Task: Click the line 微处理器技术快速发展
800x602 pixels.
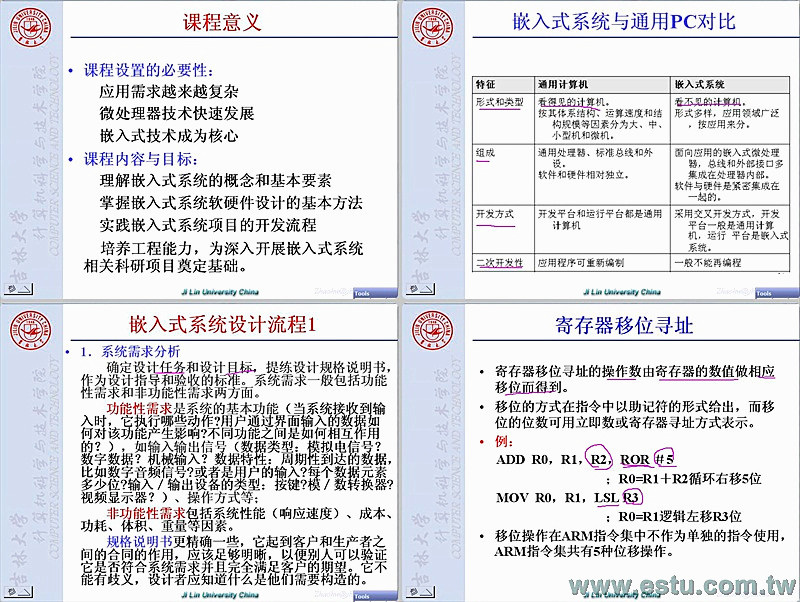Action: (177, 114)
